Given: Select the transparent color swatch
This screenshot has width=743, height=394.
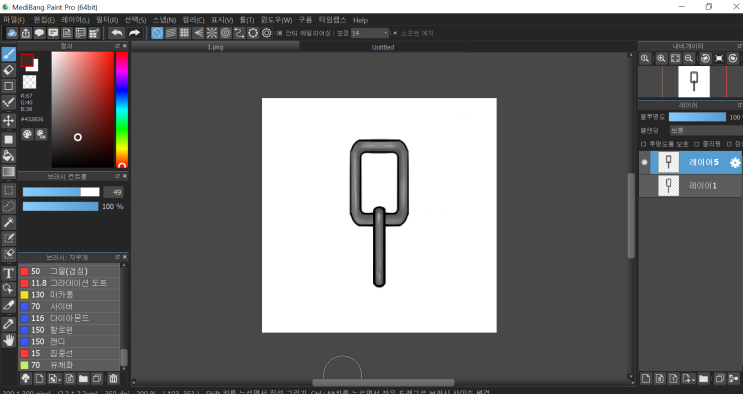Looking at the screenshot, I should [x=29, y=82].
